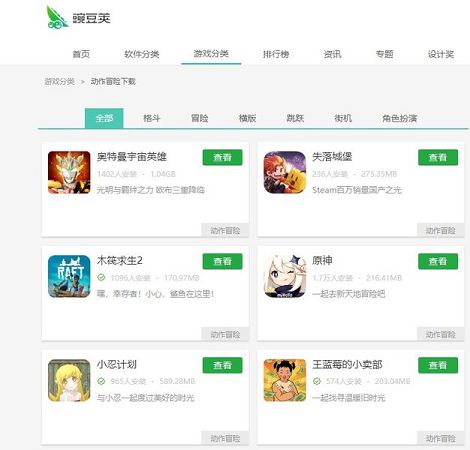Click the 动作冒险 tag under 小忍计划
This screenshot has height=450, width=470.
(x=225, y=438)
